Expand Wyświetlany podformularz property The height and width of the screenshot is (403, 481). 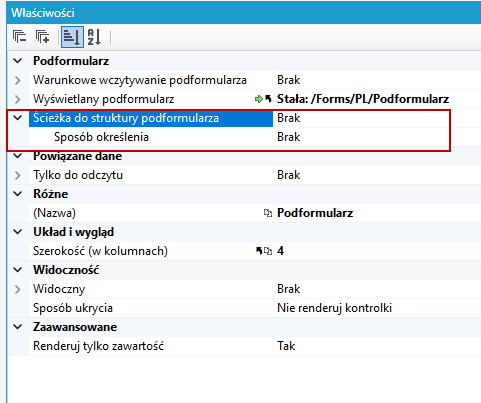[x=18, y=99]
